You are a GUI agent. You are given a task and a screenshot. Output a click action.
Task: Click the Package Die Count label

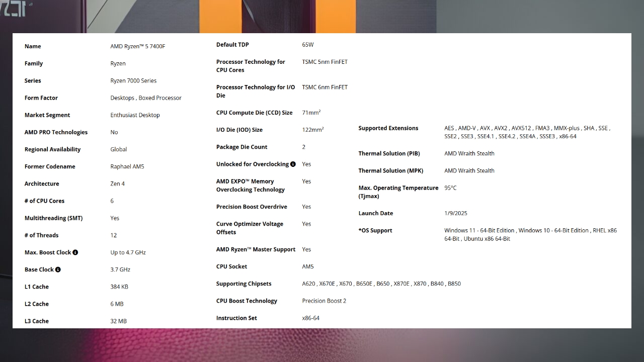coord(242,147)
